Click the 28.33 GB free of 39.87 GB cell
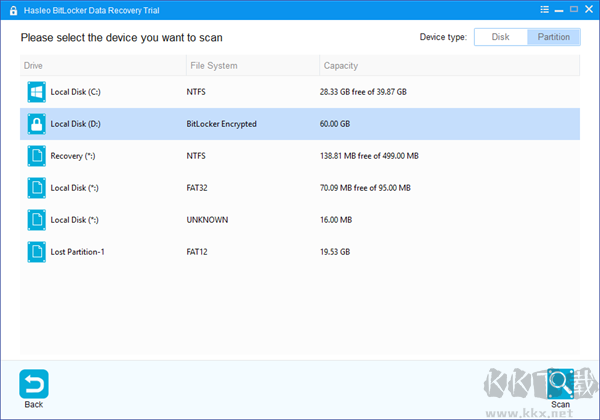 click(363, 92)
